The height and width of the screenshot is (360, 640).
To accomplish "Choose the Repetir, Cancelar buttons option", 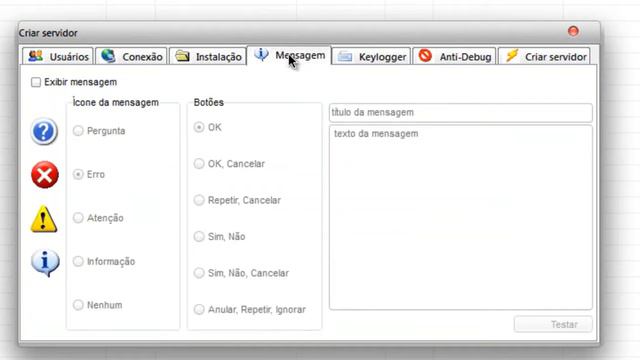I will (x=199, y=200).
